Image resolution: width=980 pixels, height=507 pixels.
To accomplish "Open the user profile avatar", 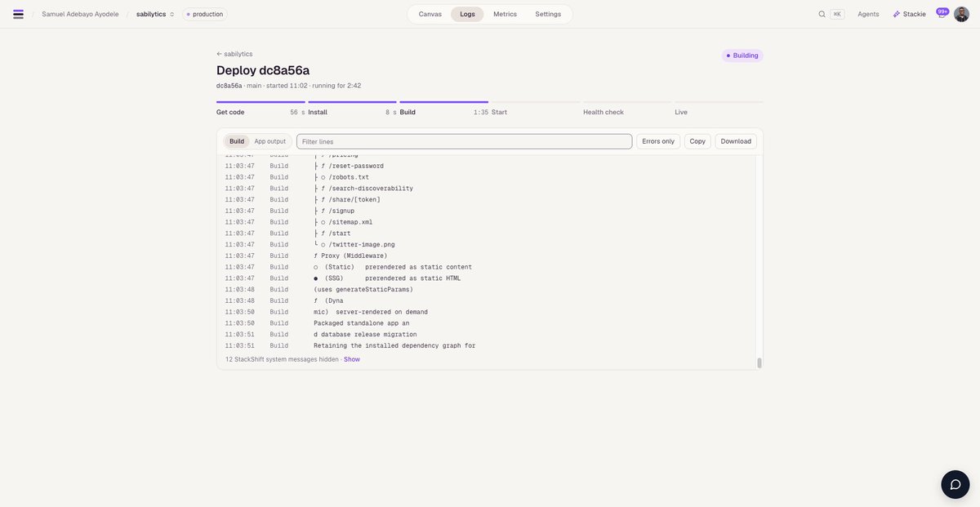I will point(961,14).
